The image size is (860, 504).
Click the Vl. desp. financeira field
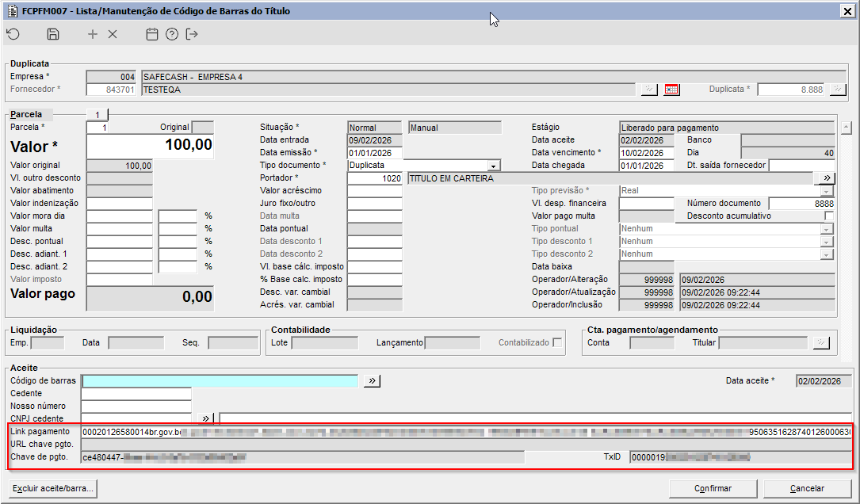coord(647,204)
